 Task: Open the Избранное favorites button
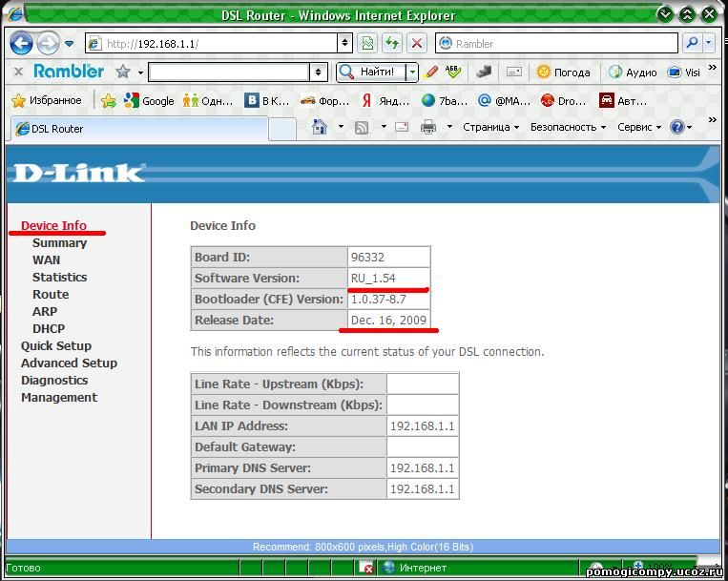pos(47,101)
